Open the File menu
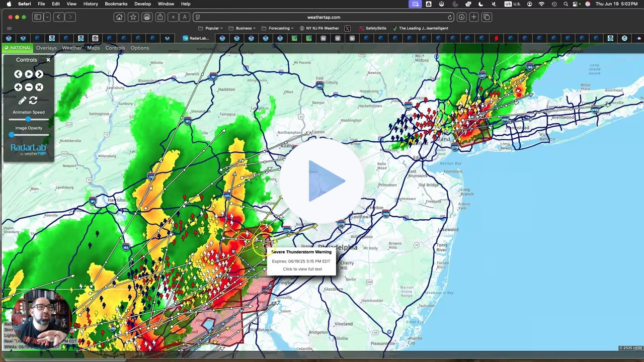644x362 pixels. (41, 4)
